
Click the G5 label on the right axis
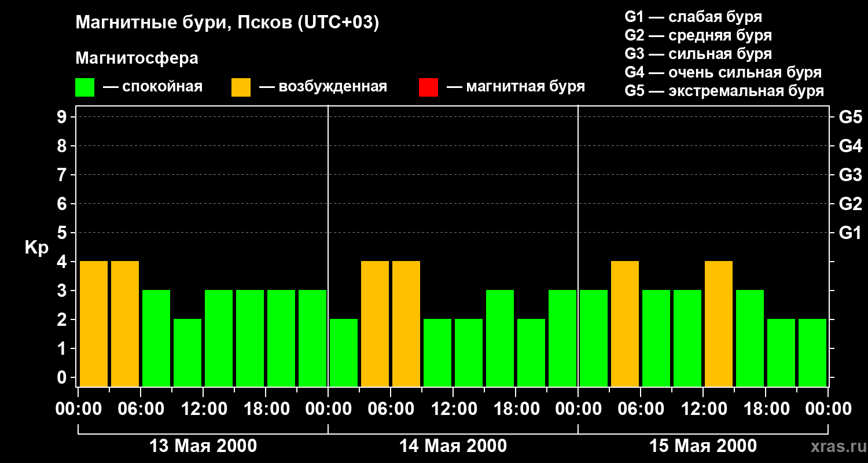coord(850,117)
